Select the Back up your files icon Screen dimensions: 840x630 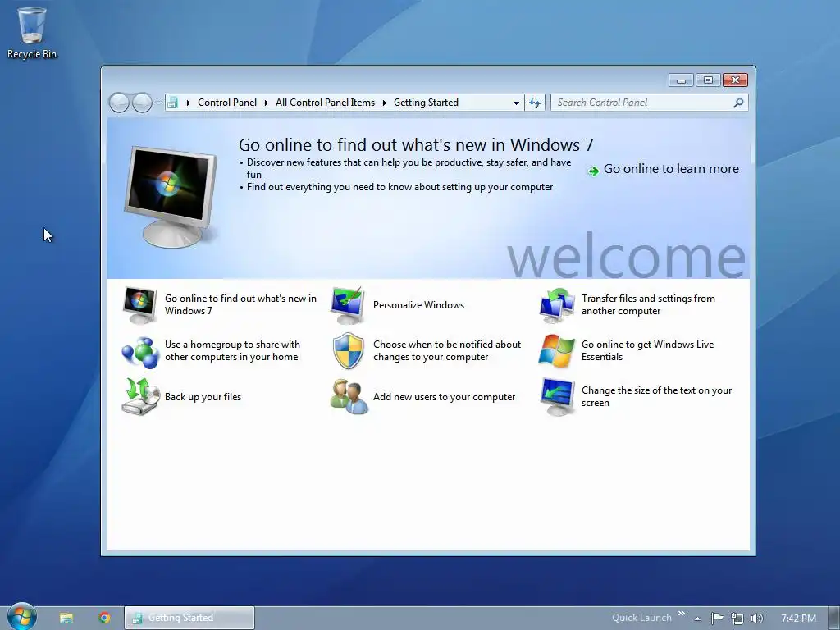(x=140, y=396)
